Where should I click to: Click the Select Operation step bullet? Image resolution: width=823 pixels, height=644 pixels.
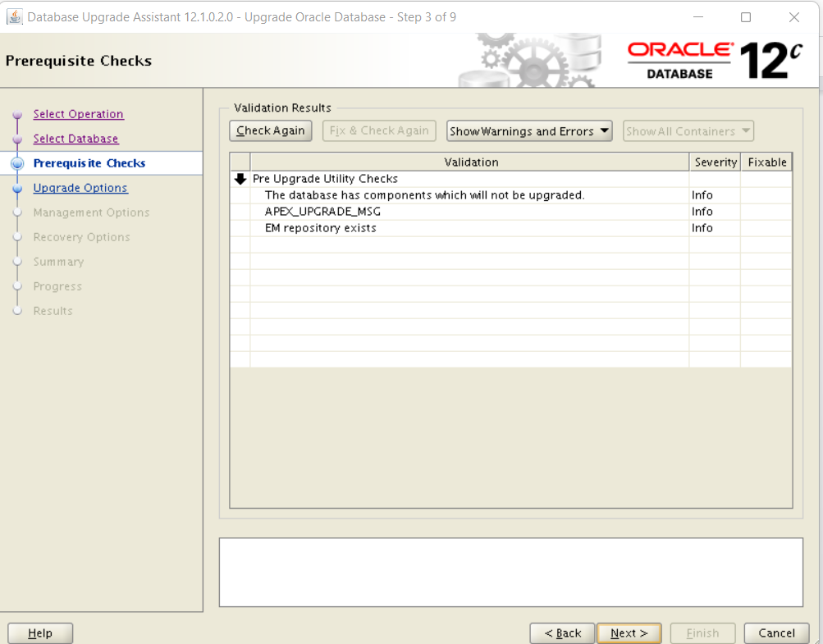[x=17, y=114]
